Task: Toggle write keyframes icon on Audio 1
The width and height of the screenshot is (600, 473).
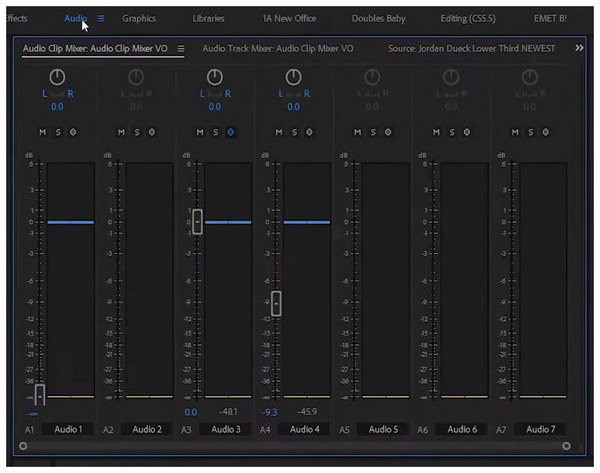Action: click(x=73, y=132)
